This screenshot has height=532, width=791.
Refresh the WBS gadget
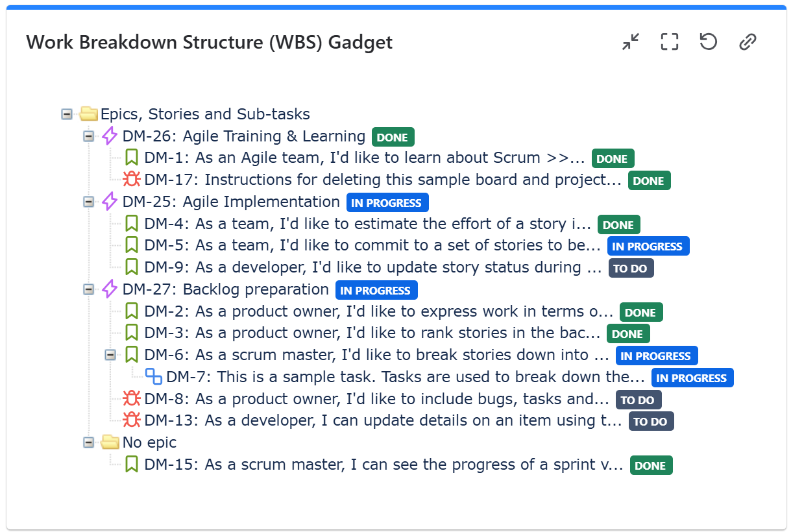[x=708, y=42]
